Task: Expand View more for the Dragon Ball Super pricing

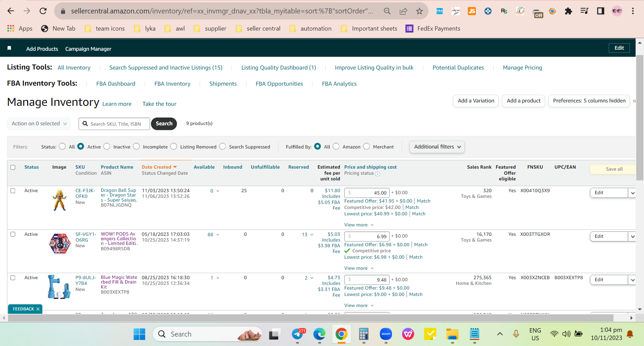Action: point(359,225)
